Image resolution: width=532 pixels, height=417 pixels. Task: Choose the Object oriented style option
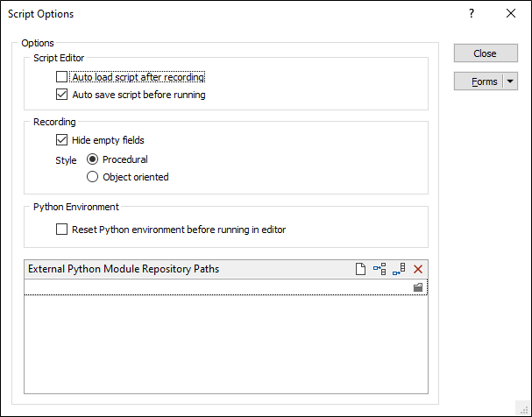92,177
